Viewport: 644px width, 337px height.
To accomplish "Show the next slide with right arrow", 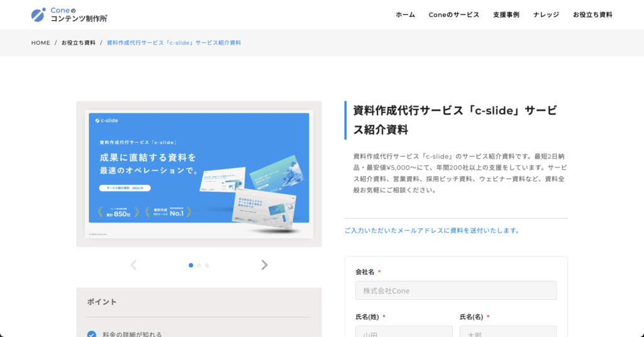I will pyautogui.click(x=265, y=265).
